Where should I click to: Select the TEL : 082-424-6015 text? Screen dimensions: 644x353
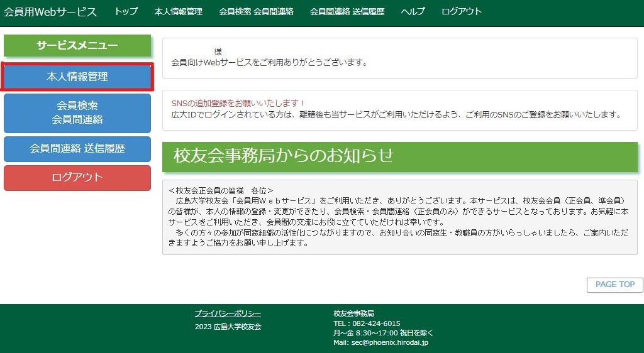367,323
